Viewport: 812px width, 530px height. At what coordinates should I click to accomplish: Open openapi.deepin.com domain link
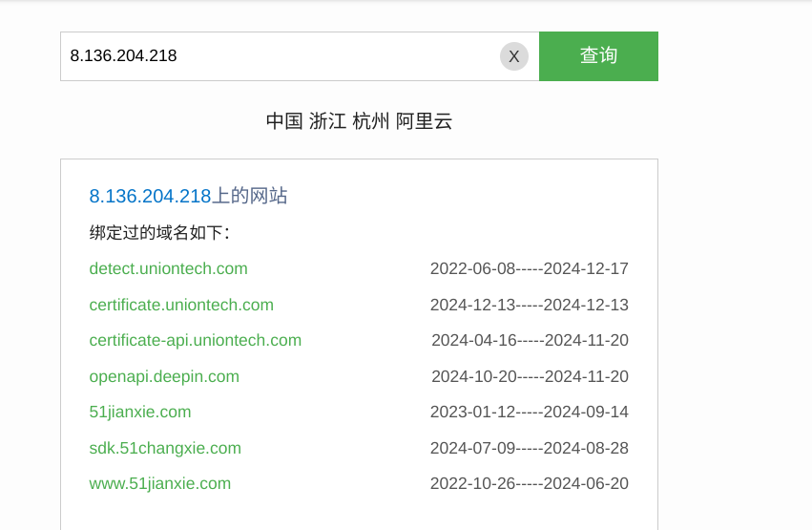[x=164, y=376]
